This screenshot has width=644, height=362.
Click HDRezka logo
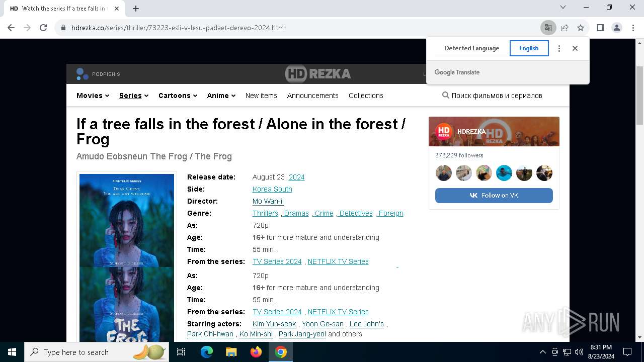(x=318, y=74)
